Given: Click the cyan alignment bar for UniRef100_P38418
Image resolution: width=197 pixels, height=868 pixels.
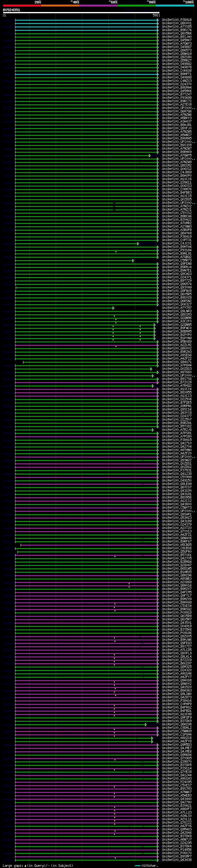Looking at the screenshot, I should point(86,20).
